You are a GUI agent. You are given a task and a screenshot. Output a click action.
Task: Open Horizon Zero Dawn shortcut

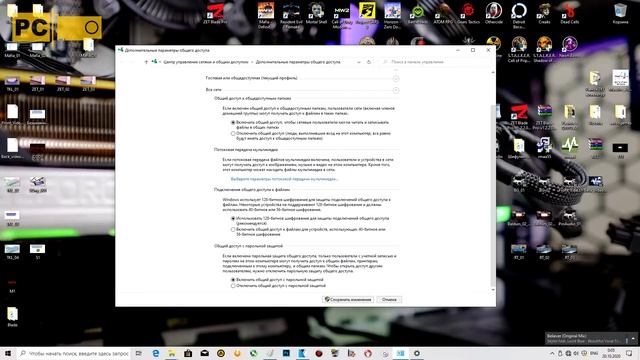point(392,16)
